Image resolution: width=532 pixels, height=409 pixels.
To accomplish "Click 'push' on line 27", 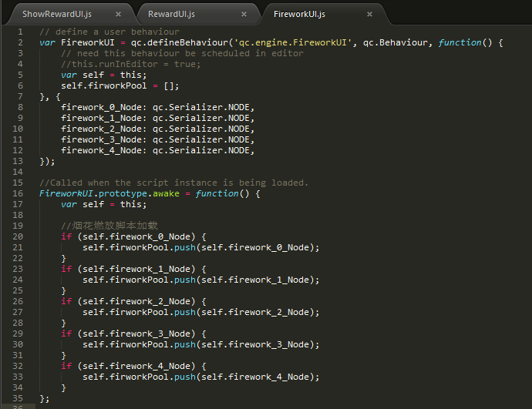I will 185,313.
